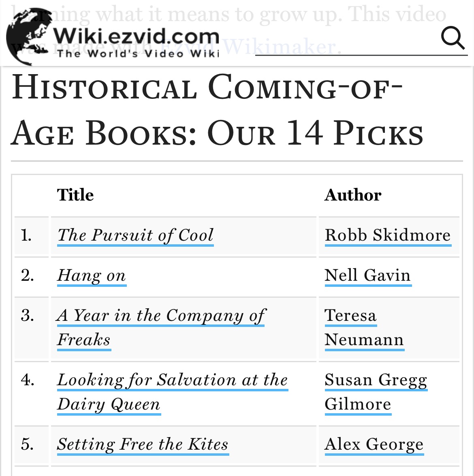Open the Teresa Neumann author link

(x=351, y=316)
